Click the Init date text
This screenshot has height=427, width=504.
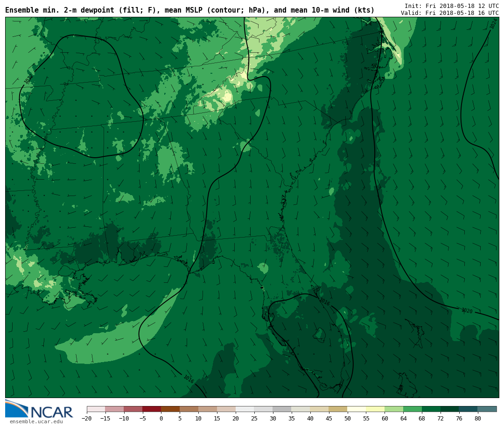452,6
